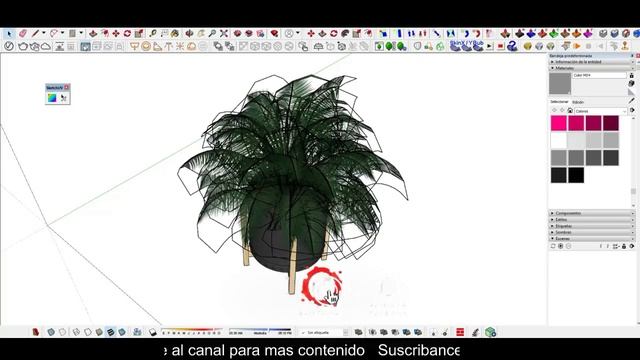Image resolution: width=640 pixels, height=360 pixels.
Task: Collapse the Materiales panel
Action: pyautogui.click(x=591, y=68)
